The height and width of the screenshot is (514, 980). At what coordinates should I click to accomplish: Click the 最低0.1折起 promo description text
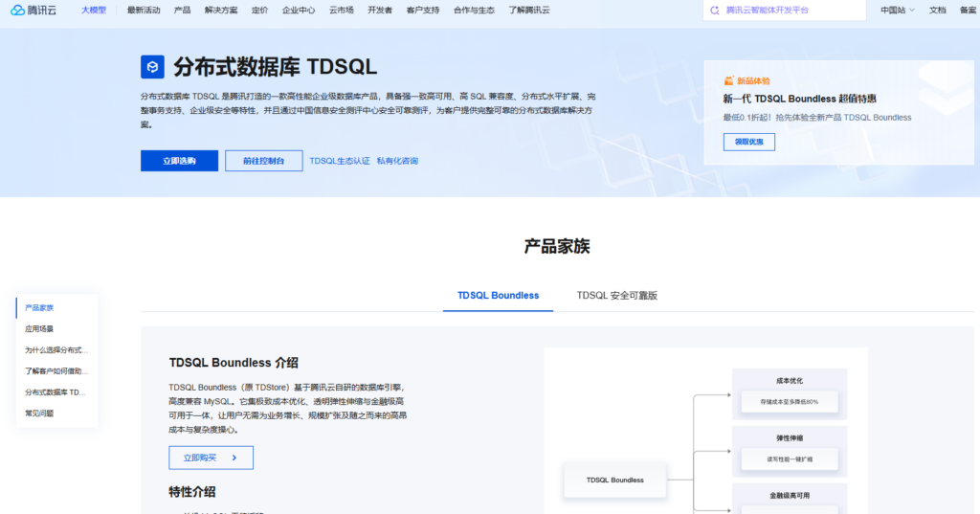click(x=817, y=118)
